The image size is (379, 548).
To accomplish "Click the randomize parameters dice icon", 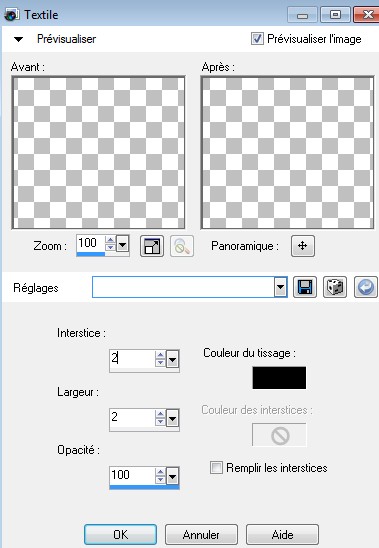I will (335, 287).
